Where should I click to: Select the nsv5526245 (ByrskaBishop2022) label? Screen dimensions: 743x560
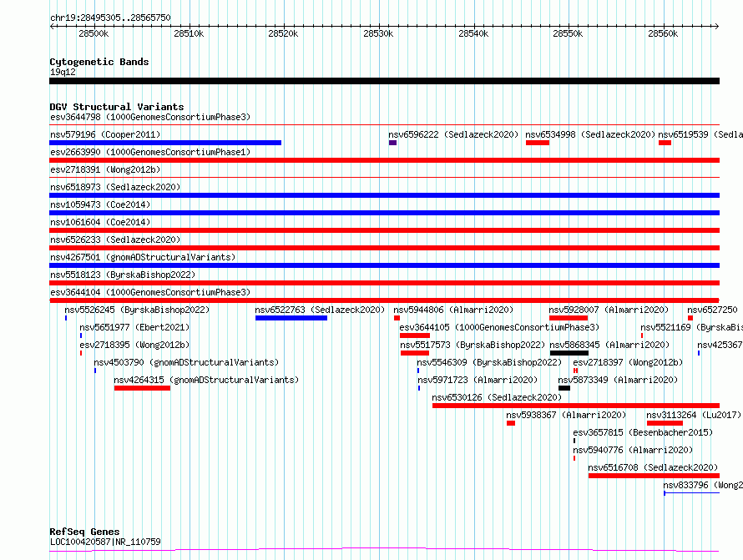coord(137,310)
